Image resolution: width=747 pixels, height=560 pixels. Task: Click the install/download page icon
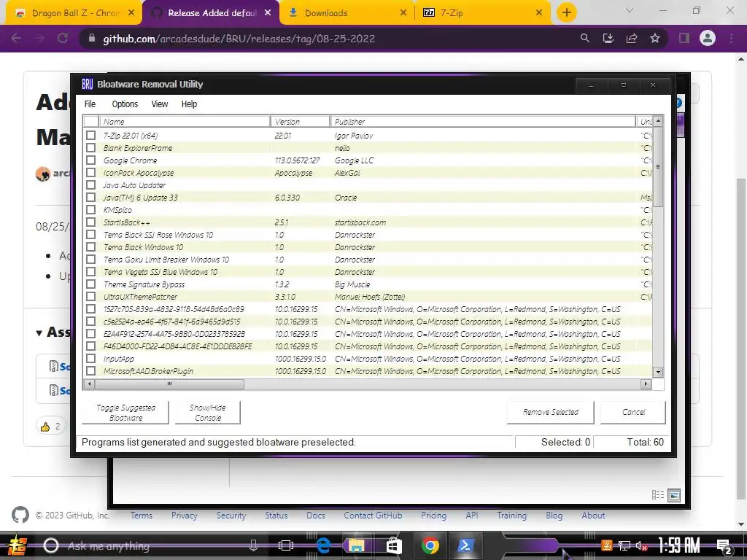pyautogui.click(x=608, y=38)
